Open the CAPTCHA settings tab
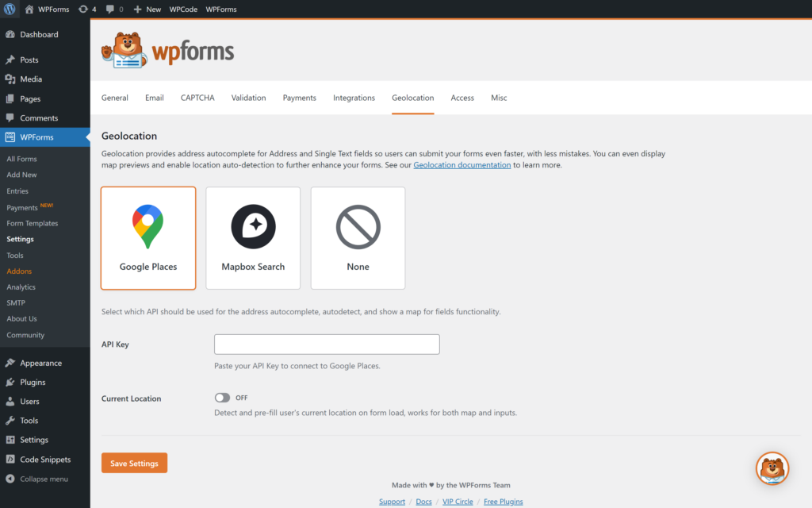This screenshot has height=508, width=812. click(197, 98)
